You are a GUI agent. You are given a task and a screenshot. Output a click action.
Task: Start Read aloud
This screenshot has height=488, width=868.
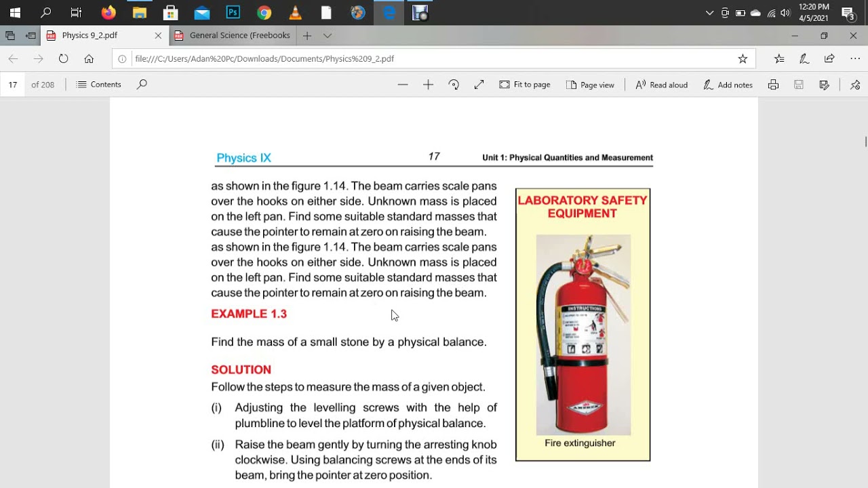tap(662, 85)
